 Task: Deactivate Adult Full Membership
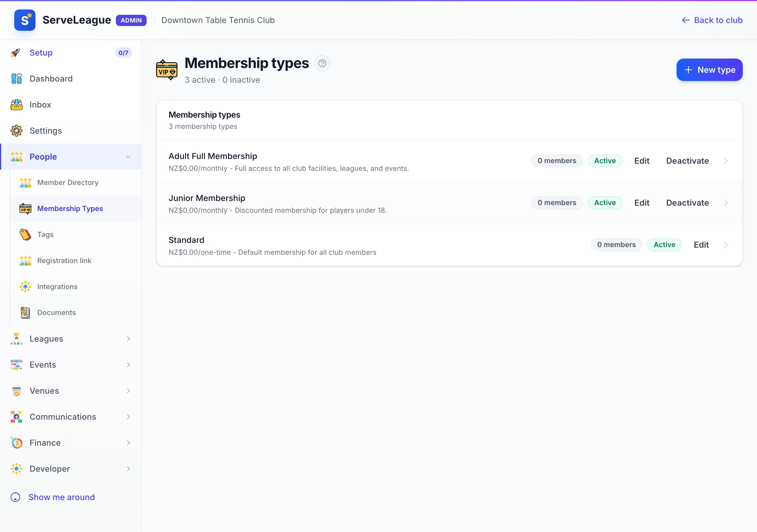pyautogui.click(x=688, y=161)
